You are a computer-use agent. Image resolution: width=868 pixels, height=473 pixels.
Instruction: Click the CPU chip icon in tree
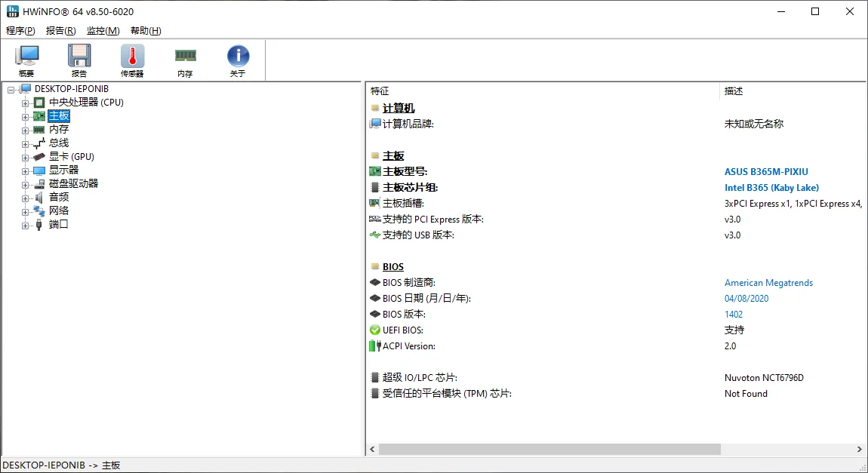click(39, 103)
